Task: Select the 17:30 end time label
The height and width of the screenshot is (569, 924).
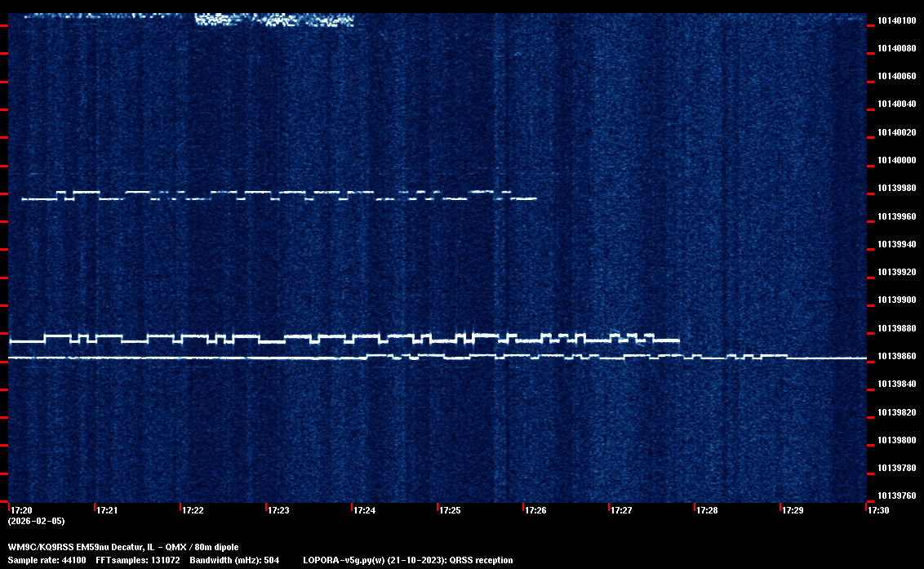Action: coord(878,510)
